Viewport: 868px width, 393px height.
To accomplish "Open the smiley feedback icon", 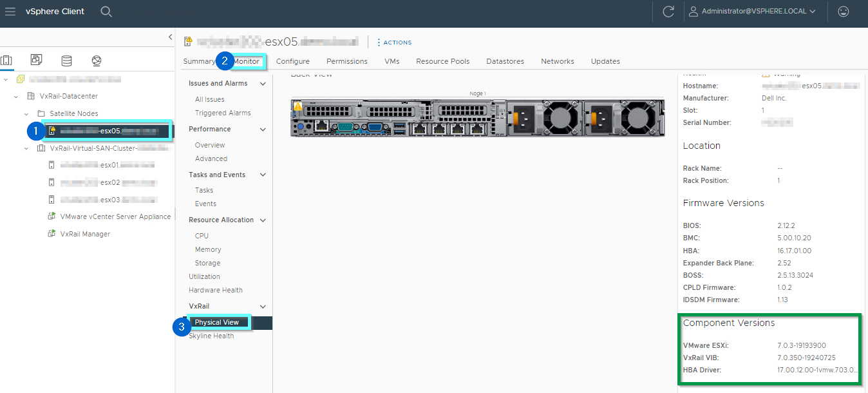I will click(843, 11).
